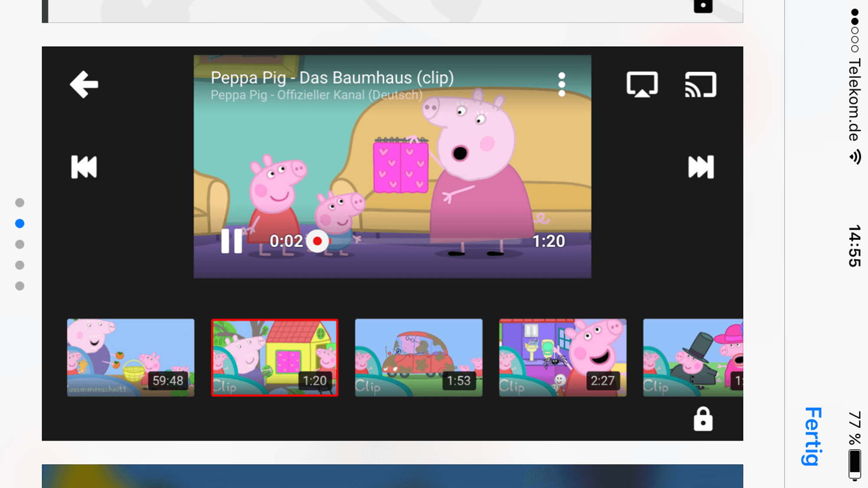Open the 59:48 Zusammenschnitt video thumbnail
This screenshot has height=488, width=868.
(131, 358)
